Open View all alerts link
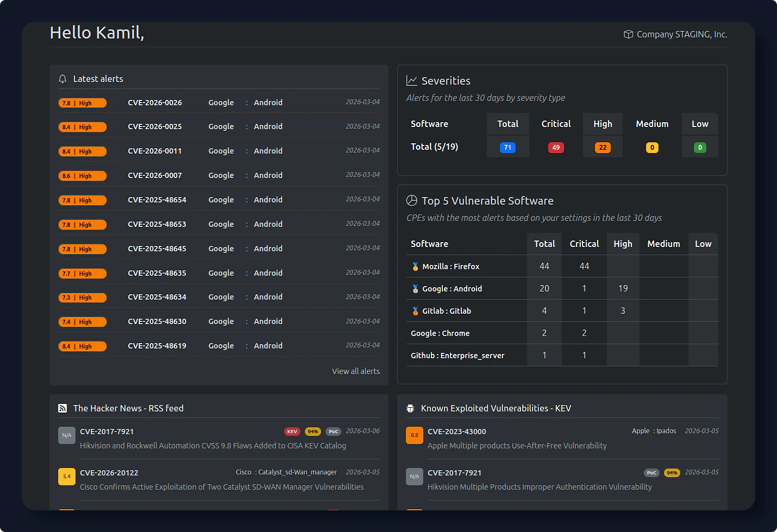Screen dimensions: 777x532 [x=356, y=371]
